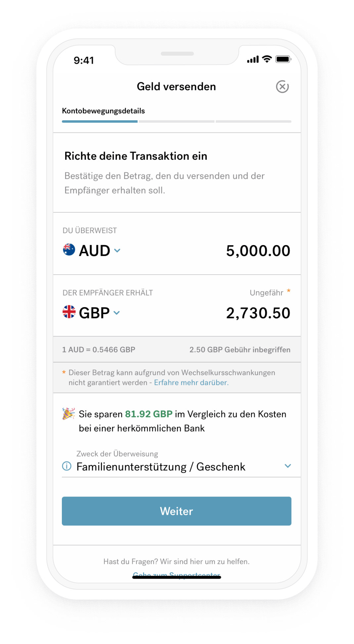Click the filled progress indicator segment
The image size is (354, 644).
(x=100, y=121)
